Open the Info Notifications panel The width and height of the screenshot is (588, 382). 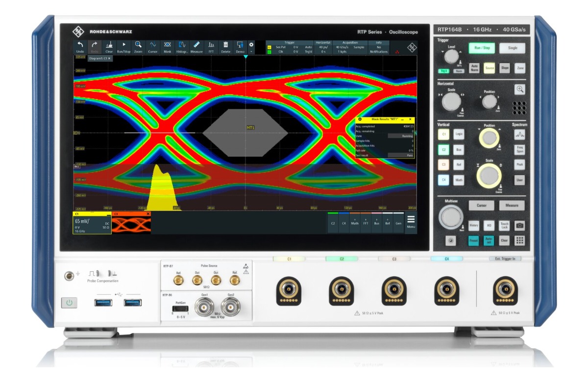(x=379, y=47)
